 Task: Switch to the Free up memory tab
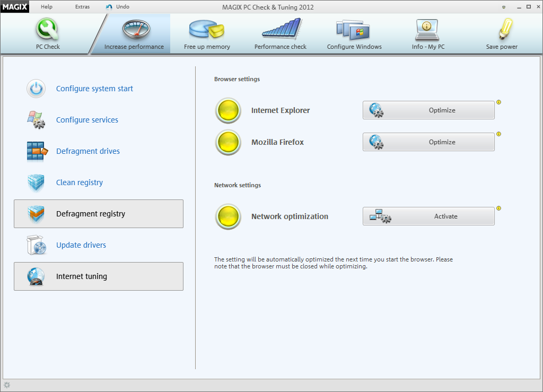click(207, 33)
